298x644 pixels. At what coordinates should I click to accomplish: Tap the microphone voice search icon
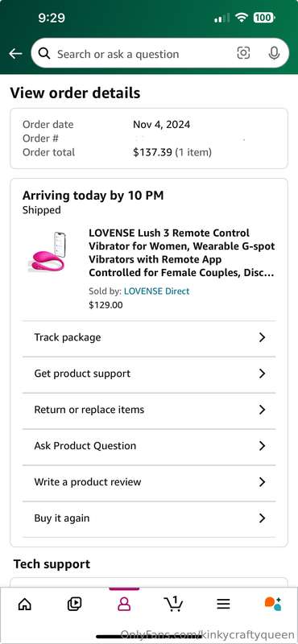(x=274, y=53)
